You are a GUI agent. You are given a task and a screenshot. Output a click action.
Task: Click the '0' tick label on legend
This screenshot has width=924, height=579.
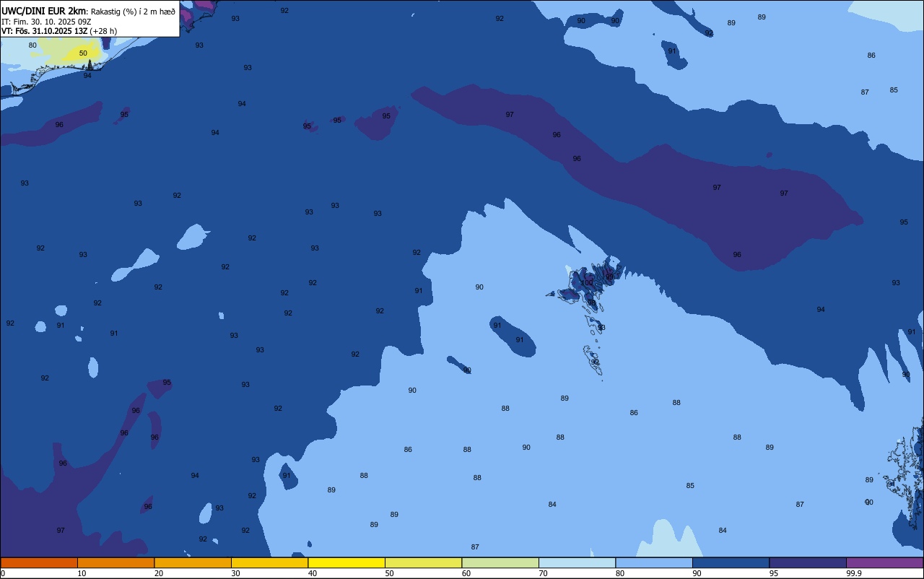coord(3,573)
